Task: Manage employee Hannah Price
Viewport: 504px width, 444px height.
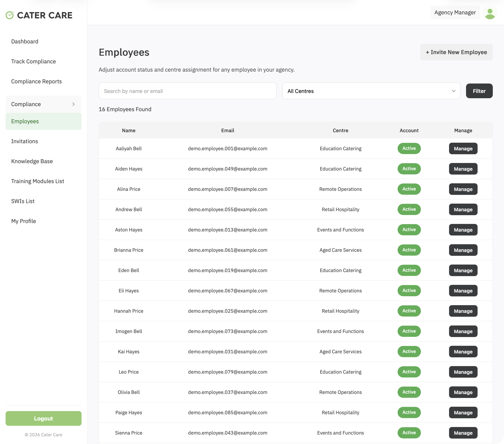Action: 463,311
